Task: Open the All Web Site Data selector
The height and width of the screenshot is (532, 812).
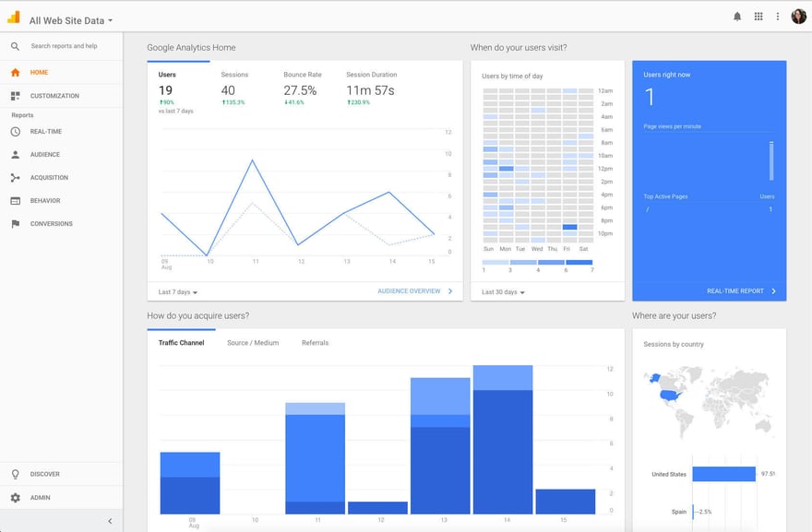Action: [x=71, y=20]
